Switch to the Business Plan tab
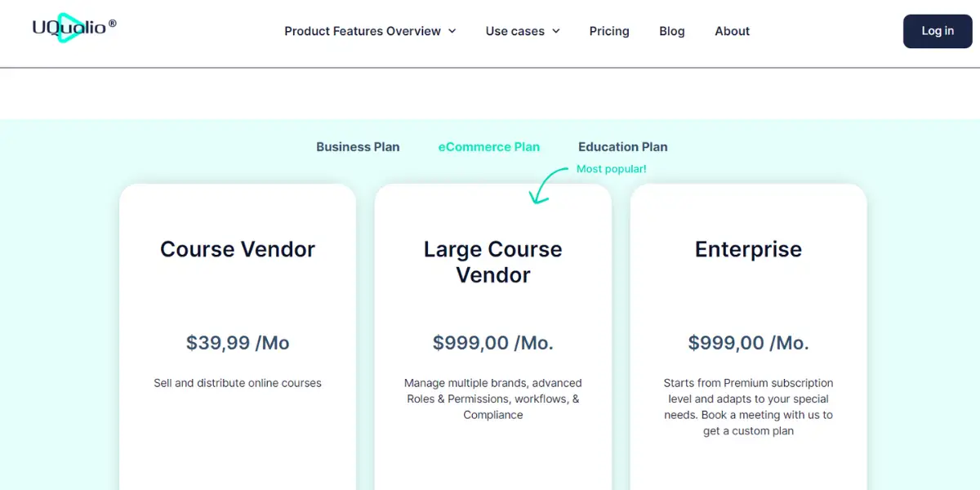Screen dimensions: 980x490 (x=358, y=147)
